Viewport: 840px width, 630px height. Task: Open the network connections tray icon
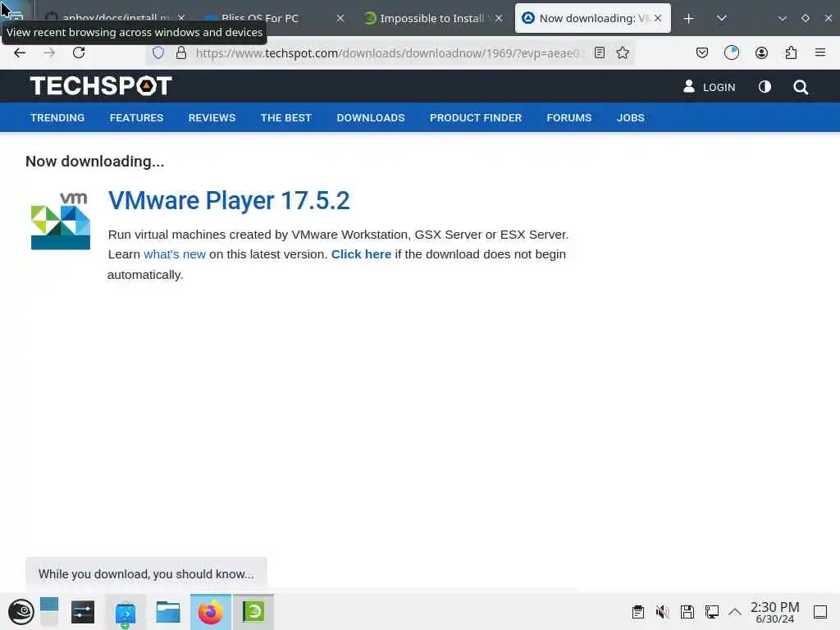(x=712, y=612)
